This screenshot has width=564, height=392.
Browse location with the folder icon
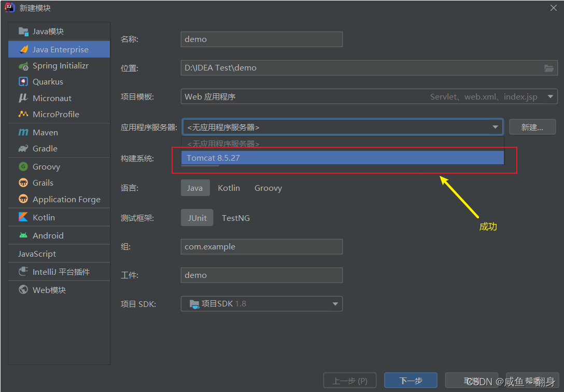point(548,68)
